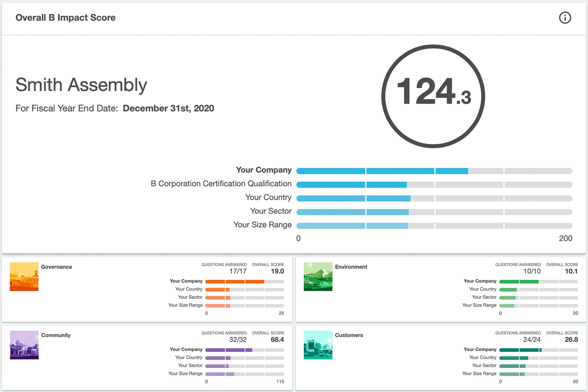Click the Customers overall score 26.8
588x392 pixels.
tap(571, 339)
